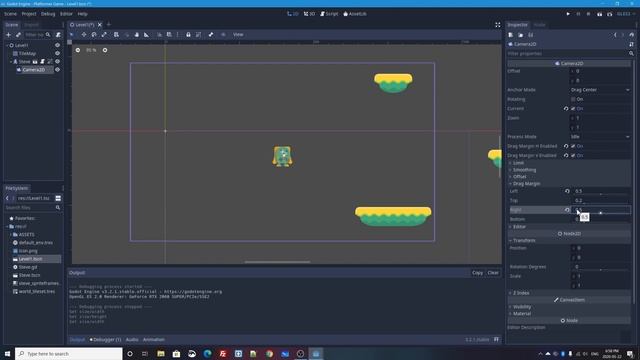Select the Rotate mode tool
640x360 pixels.
94,35
